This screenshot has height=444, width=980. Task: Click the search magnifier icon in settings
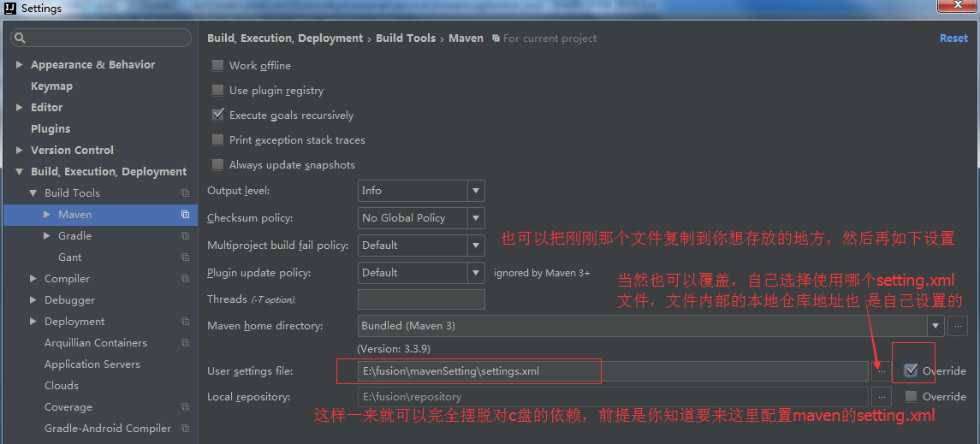(20, 38)
